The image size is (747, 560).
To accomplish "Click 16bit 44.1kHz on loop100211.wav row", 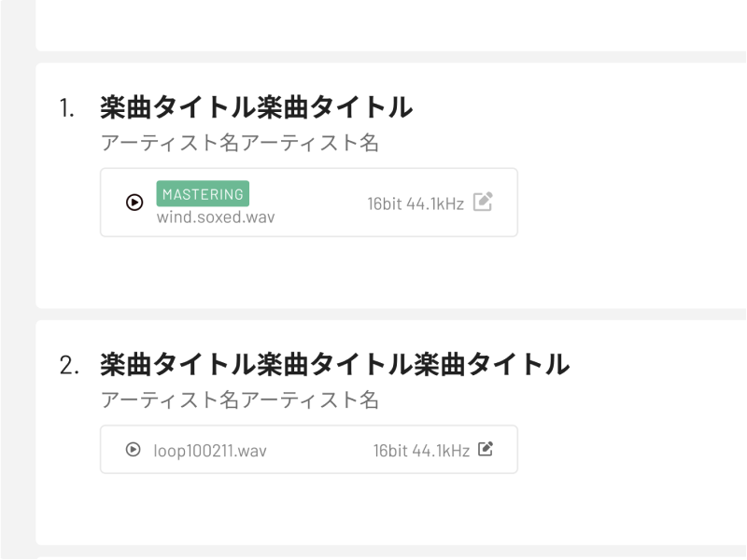I will pos(421,451).
